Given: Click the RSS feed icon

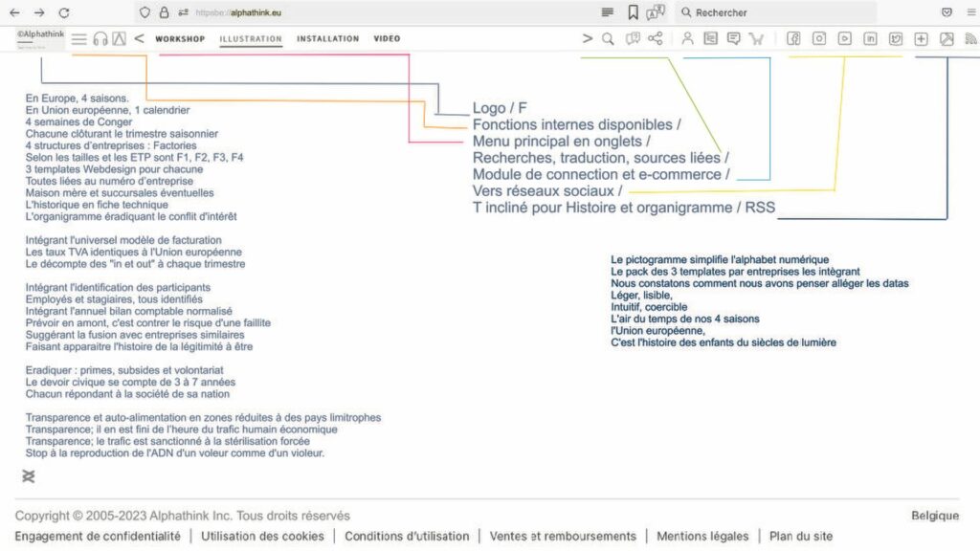Looking at the screenshot, I should (x=970, y=39).
